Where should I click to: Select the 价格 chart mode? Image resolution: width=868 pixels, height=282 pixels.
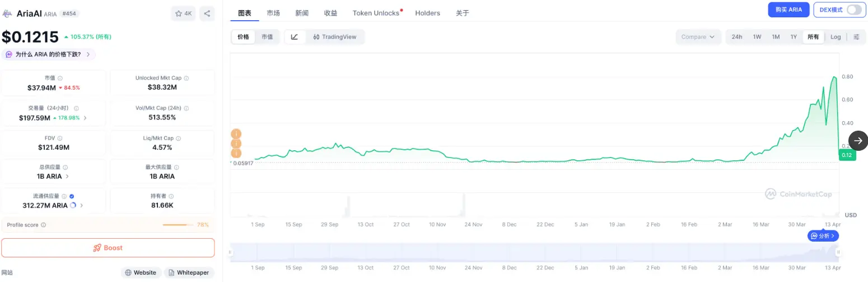coord(243,37)
